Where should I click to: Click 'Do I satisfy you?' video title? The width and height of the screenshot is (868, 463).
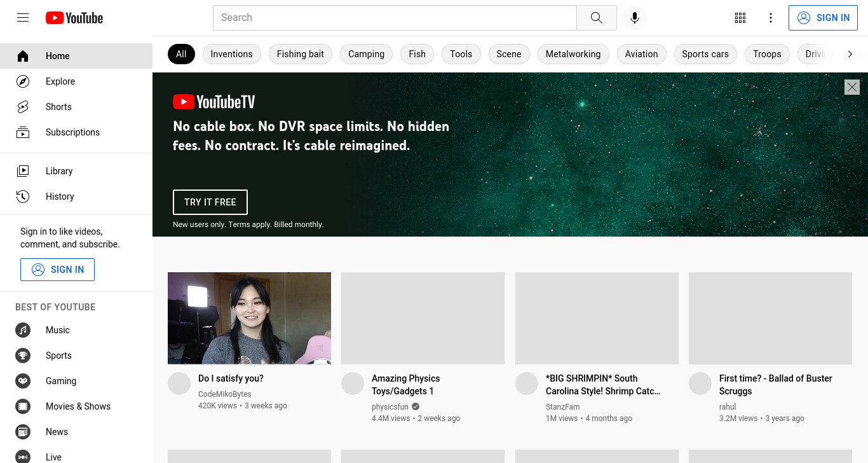click(x=231, y=378)
